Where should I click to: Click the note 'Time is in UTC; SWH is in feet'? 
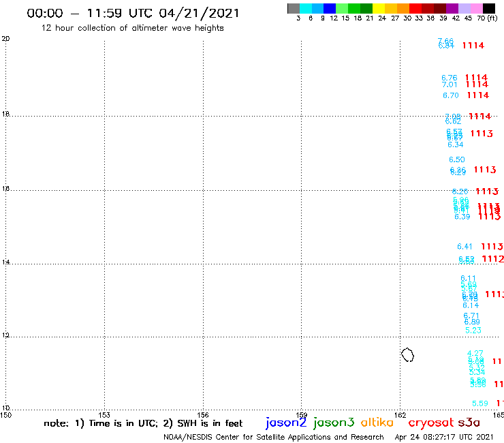click(x=143, y=423)
